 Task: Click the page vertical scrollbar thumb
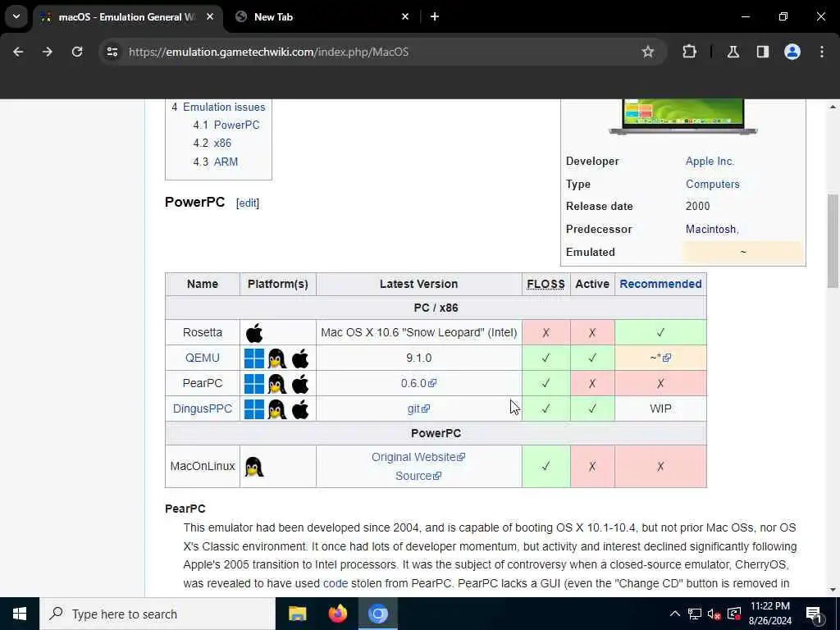coord(833,241)
